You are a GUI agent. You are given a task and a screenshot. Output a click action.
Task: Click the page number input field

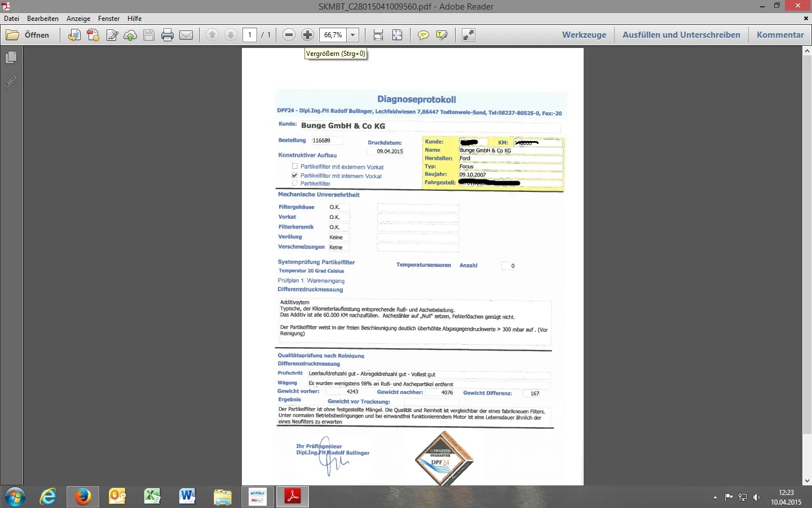point(250,35)
